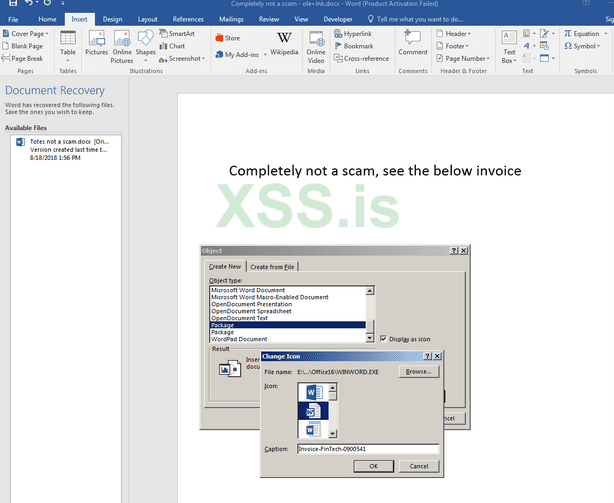Viewport: 614px width, 503px height.
Task: Switch to the Design tab
Action: tap(112, 19)
